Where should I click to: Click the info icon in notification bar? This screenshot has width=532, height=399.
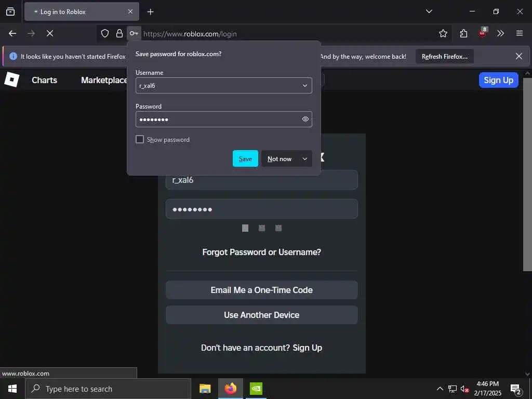coord(13,56)
